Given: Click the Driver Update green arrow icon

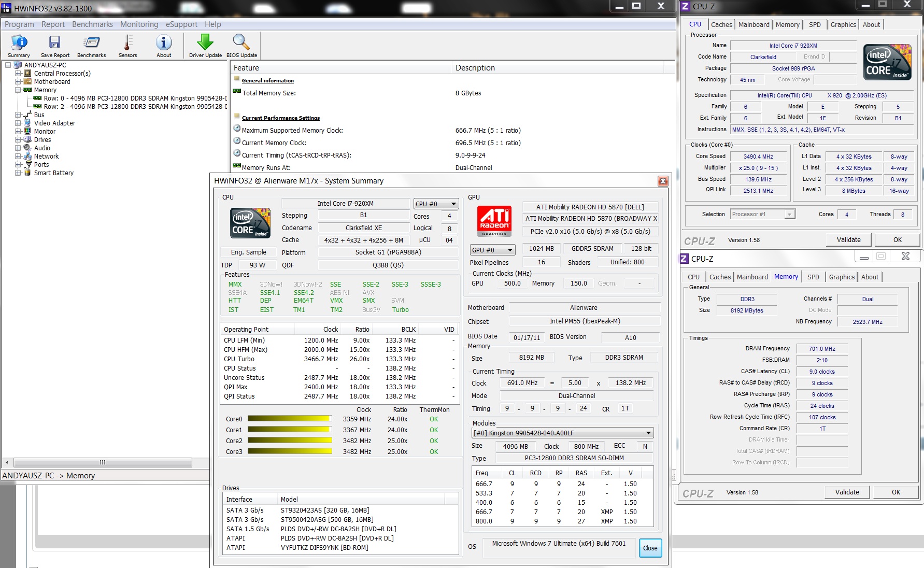Looking at the screenshot, I should (x=205, y=46).
